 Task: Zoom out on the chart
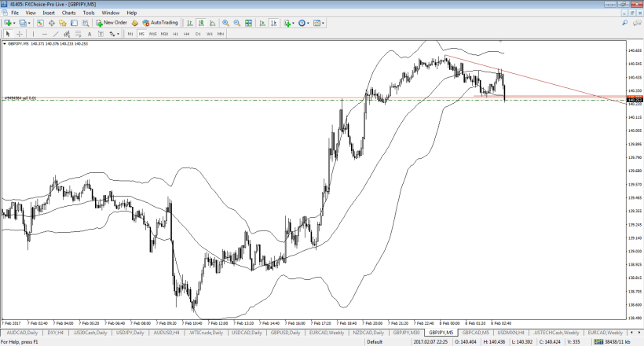click(237, 23)
